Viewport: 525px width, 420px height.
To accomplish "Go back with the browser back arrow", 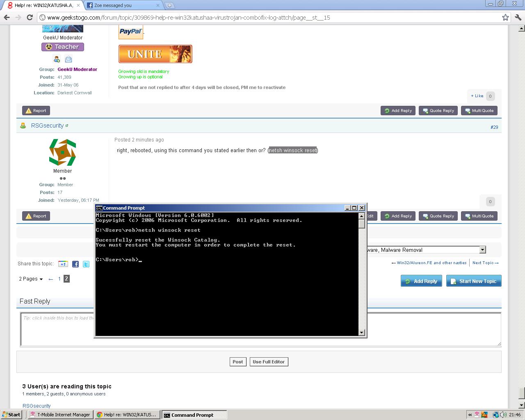I will 7,17.
